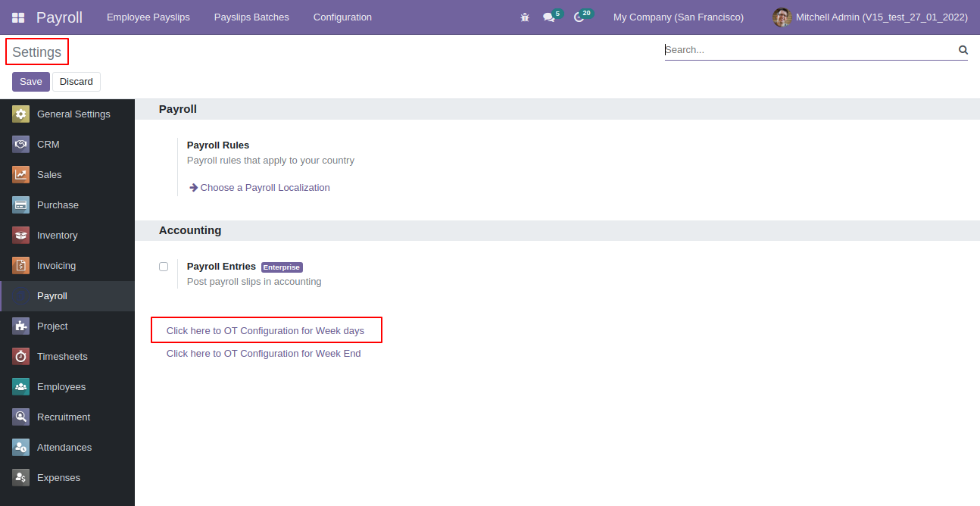Open the Configuration menu
The image size is (980, 506).
pyautogui.click(x=342, y=17)
